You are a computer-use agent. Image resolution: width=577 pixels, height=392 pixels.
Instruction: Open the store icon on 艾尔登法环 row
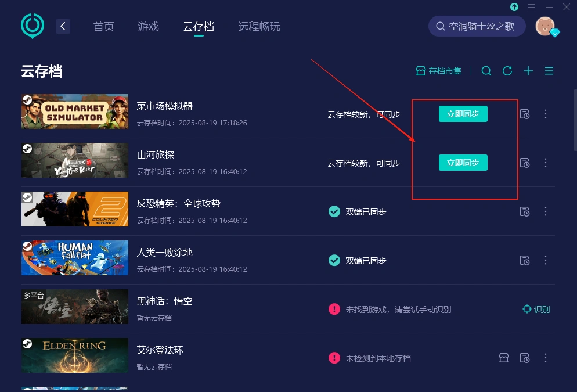point(503,358)
